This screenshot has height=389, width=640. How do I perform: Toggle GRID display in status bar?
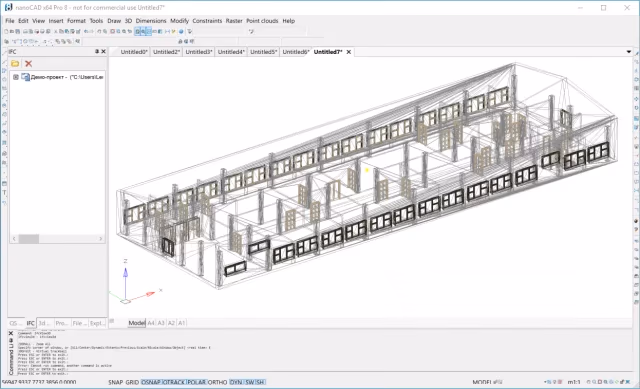[x=132, y=382]
